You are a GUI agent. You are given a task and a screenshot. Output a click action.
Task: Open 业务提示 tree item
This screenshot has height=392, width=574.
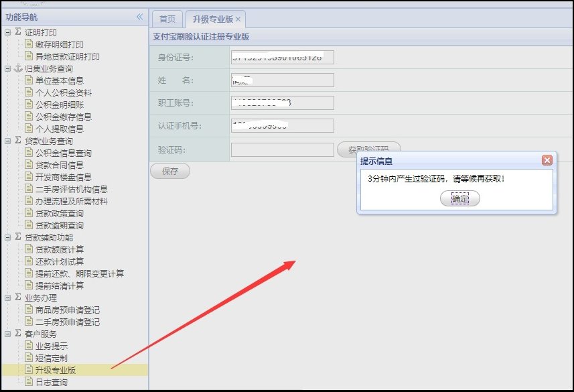pos(52,346)
